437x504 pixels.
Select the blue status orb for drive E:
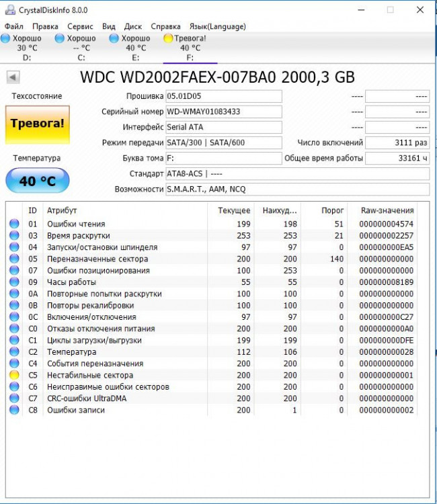click(x=114, y=38)
